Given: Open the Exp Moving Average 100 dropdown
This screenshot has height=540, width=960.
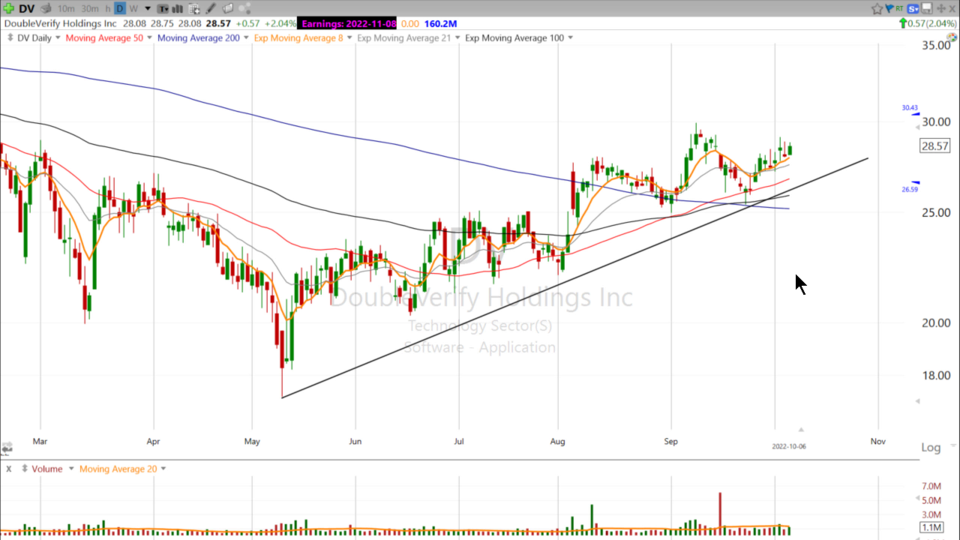Looking at the screenshot, I should pos(571,38).
